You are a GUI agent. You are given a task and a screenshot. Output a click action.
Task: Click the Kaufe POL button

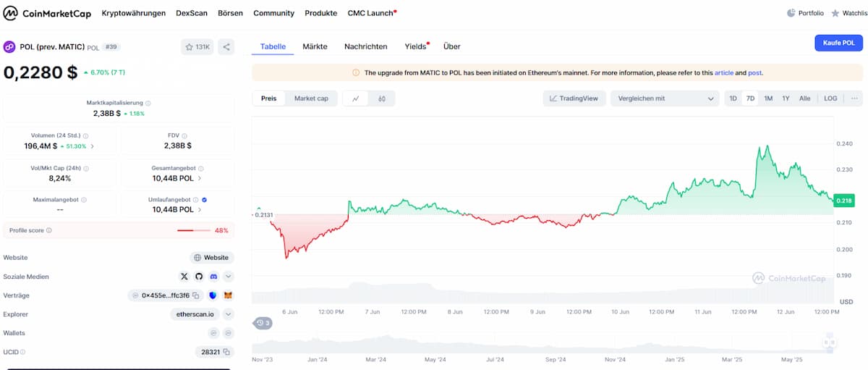click(838, 43)
